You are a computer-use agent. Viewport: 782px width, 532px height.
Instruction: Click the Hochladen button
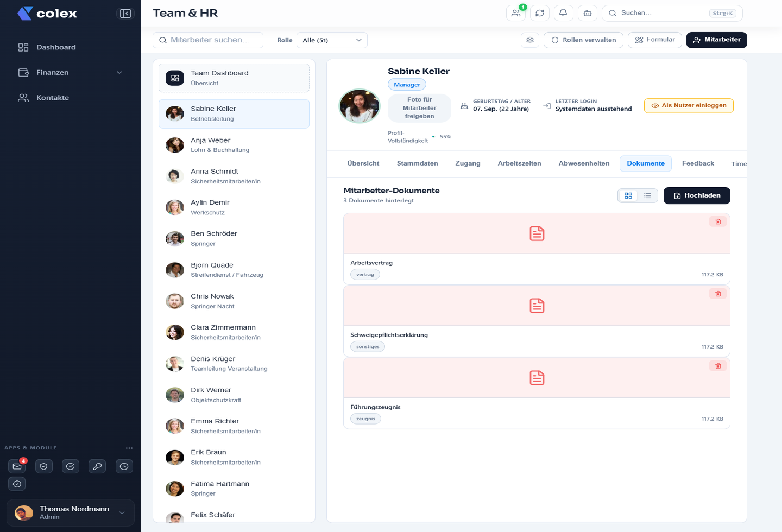697,195
